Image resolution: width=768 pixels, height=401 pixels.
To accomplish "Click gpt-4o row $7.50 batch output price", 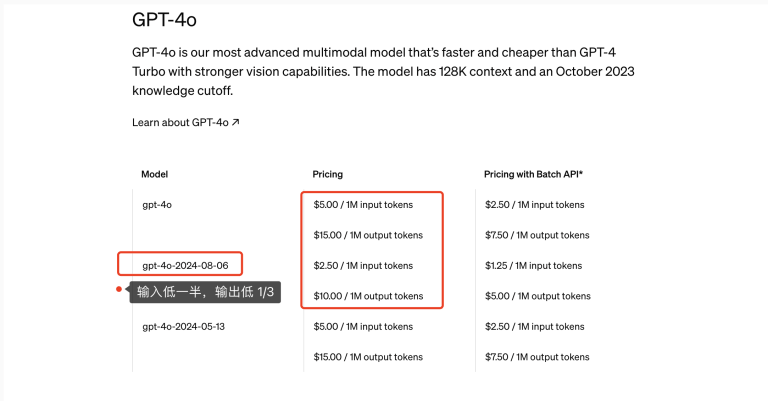I will [x=537, y=235].
